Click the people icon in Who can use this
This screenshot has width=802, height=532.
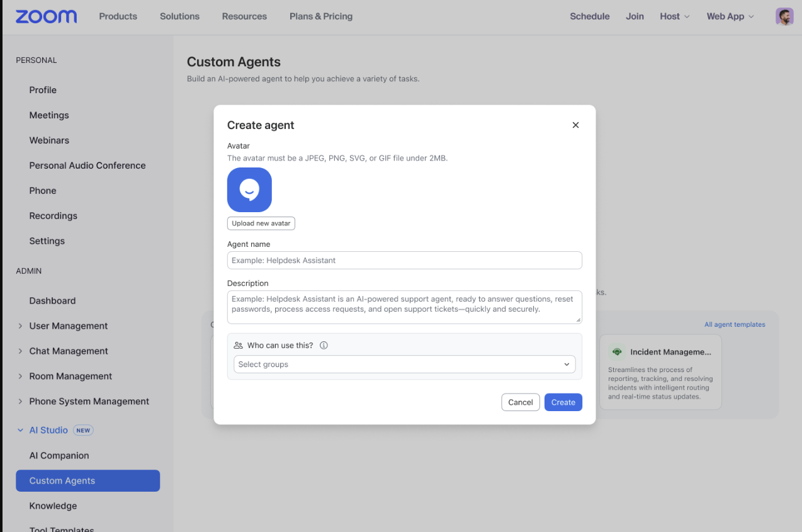238,345
